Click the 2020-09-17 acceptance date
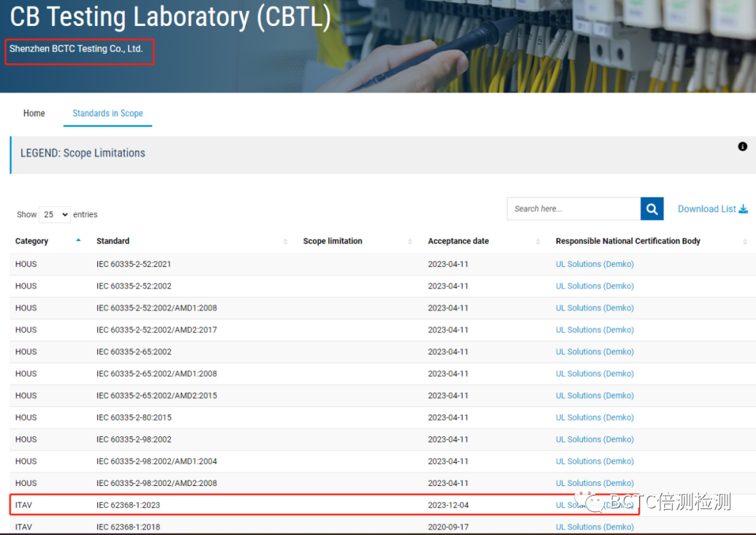The image size is (756, 535). pyautogui.click(x=449, y=527)
